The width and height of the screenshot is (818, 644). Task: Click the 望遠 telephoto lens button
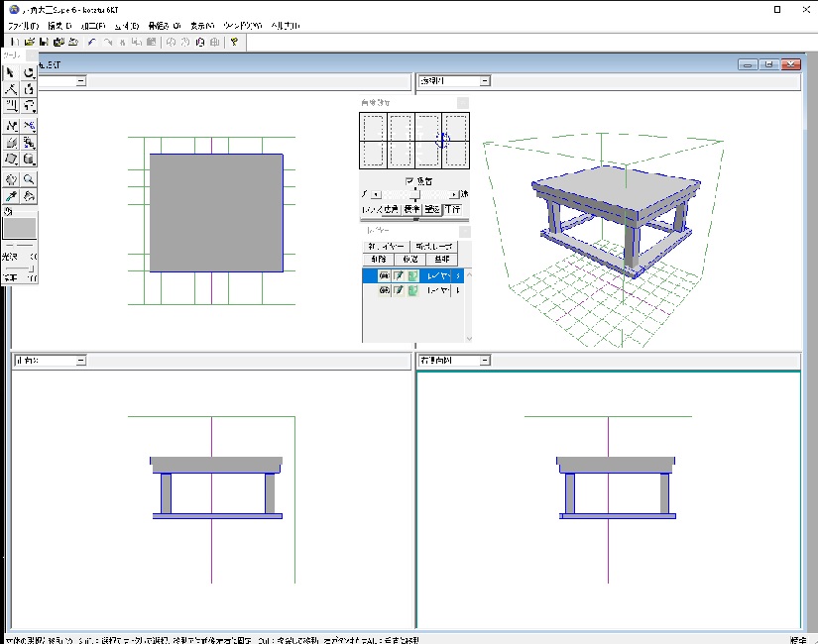pyautogui.click(x=432, y=209)
